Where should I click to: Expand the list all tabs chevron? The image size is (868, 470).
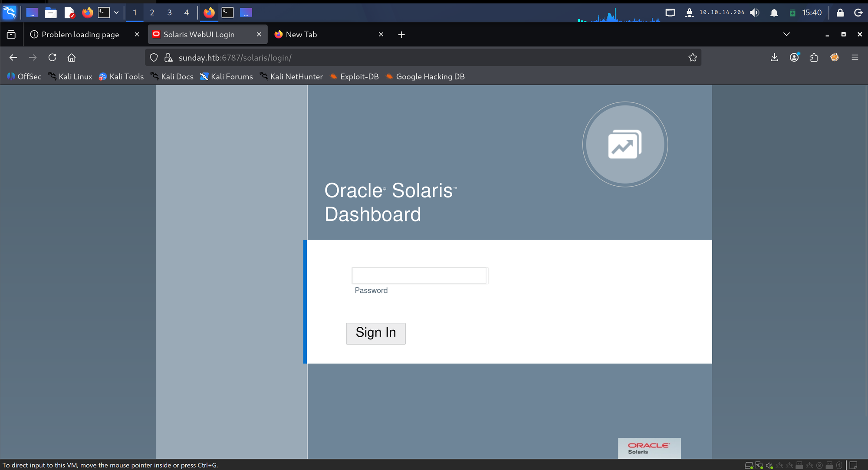tap(786, 34)
